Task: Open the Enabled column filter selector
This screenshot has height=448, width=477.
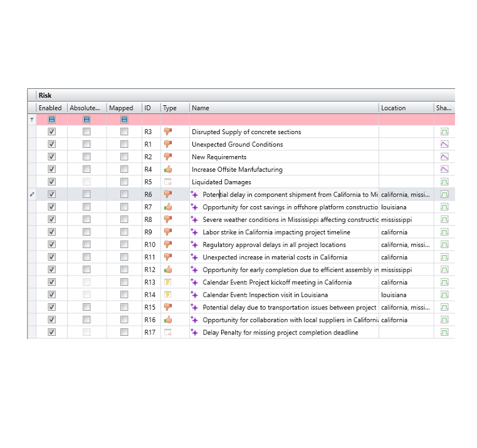Action: 52,119
